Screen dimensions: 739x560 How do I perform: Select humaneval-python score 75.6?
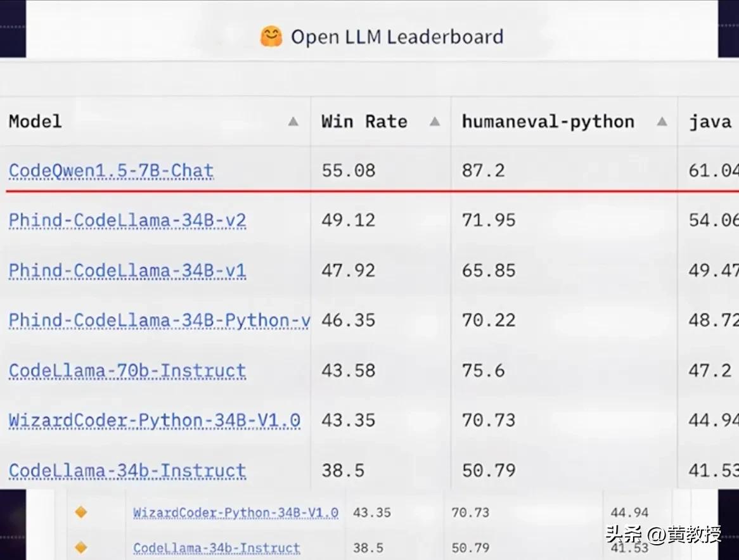pyautogui.click(x=483, y=371)
